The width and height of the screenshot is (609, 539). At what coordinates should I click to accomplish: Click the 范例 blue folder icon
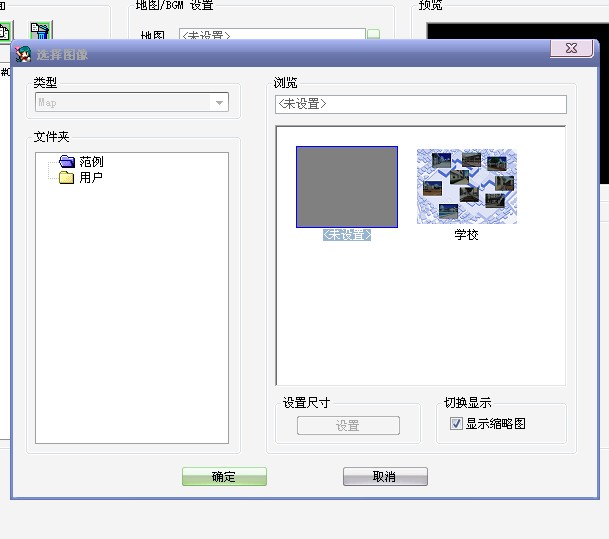[67, 161]
